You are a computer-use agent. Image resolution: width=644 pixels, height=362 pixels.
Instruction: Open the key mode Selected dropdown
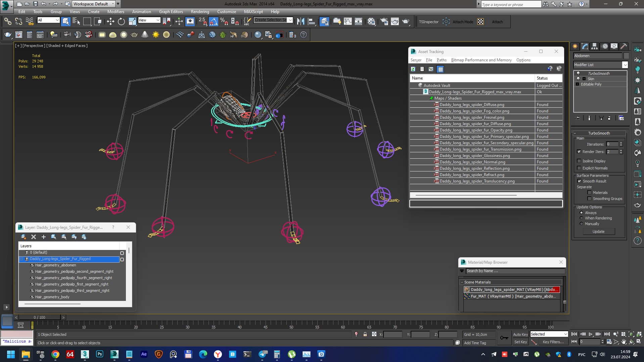pos(549,334)
